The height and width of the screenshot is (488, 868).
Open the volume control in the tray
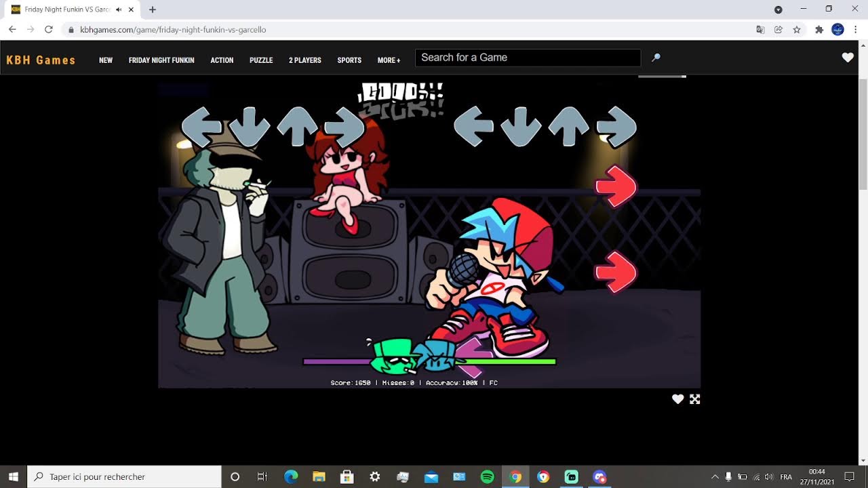tap(770, 477)
